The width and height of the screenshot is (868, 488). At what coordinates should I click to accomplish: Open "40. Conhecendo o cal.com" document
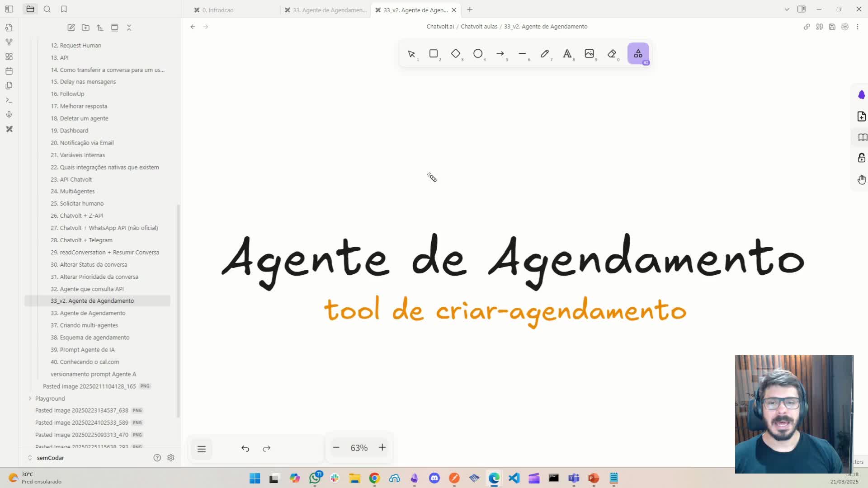[x=85, y=361]
